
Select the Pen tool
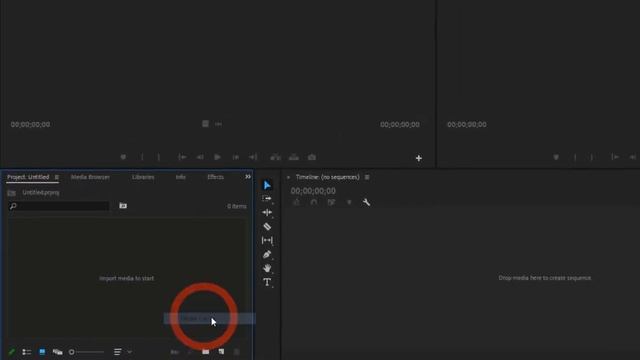coord(267,255)
